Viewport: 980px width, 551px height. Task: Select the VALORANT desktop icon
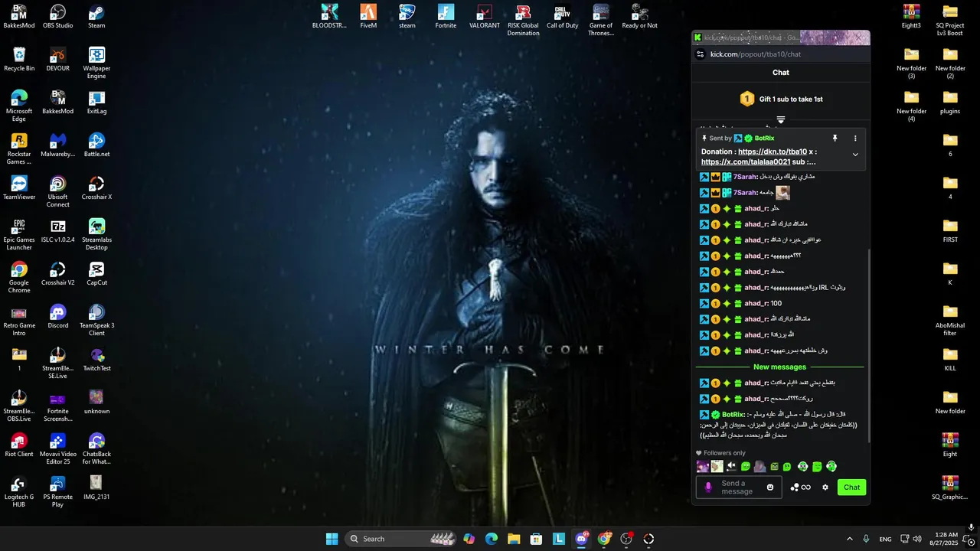485,17
